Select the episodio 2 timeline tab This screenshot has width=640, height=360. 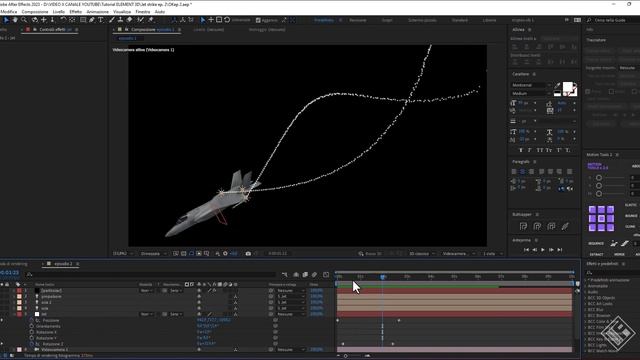coord(63,264)
